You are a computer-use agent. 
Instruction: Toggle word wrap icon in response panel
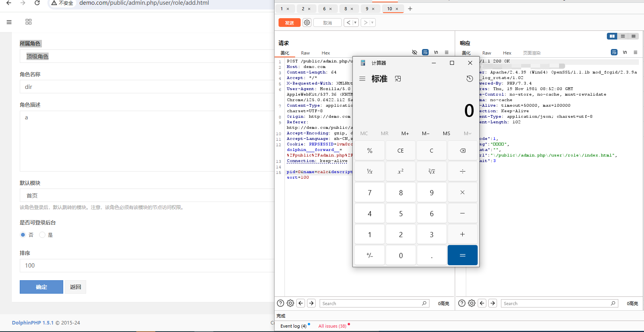coord(614,52)
